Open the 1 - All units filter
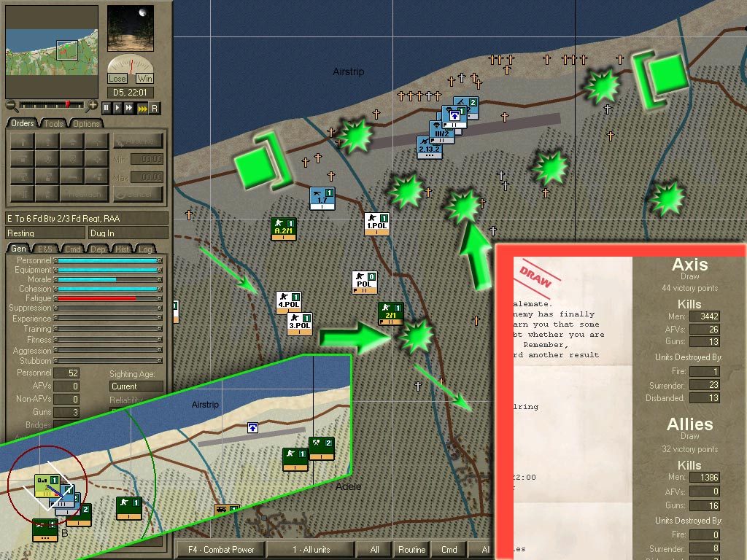747x560 pixels. point(311,550)
